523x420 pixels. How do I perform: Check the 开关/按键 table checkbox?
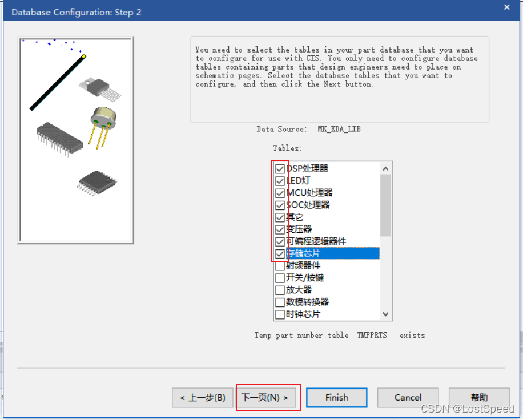(x=280, y=278)
